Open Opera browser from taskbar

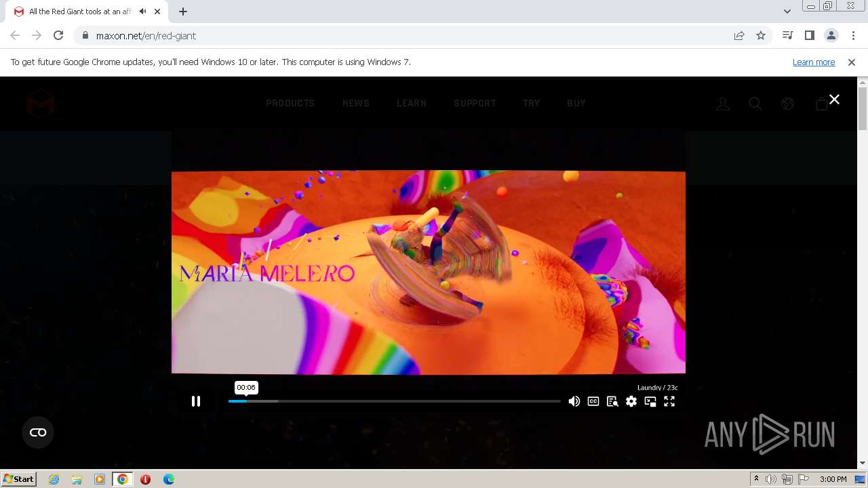(145, 479)
